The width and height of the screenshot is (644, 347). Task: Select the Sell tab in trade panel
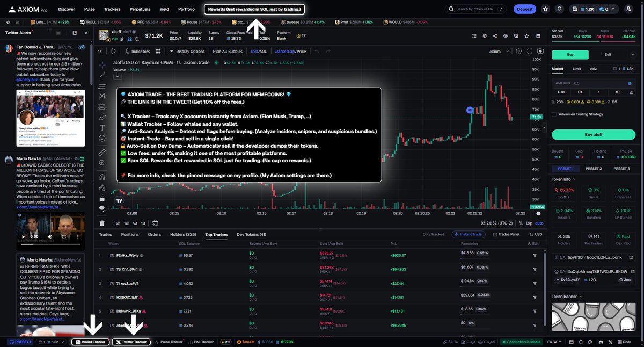point(608,54)
